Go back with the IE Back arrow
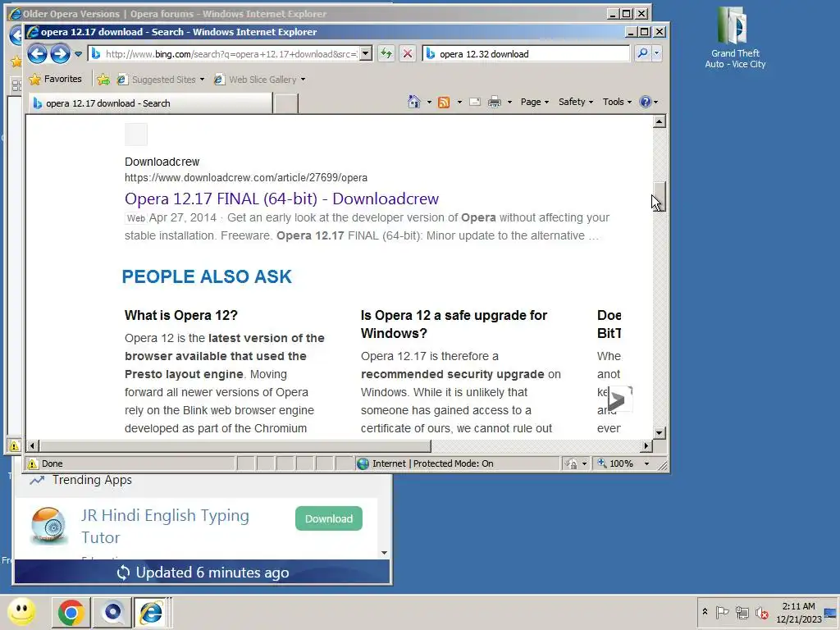The height and width of the screenshot is (630, 840). click(37, 53)
